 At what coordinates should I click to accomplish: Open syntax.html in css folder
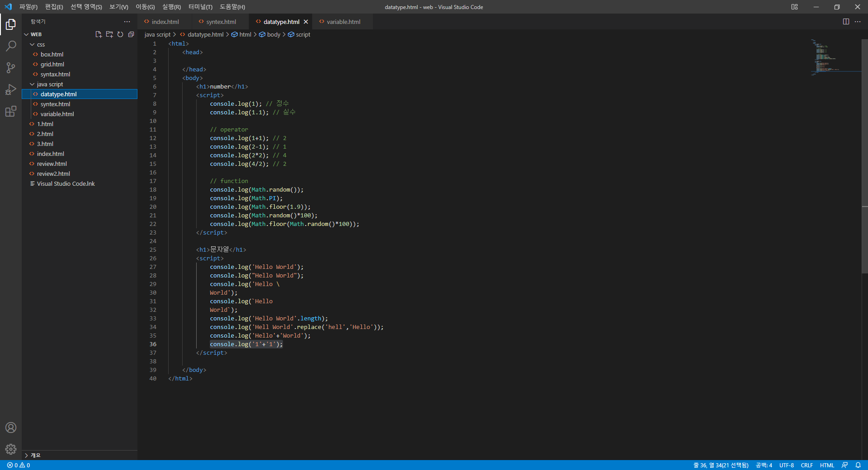tap(80, 74)
